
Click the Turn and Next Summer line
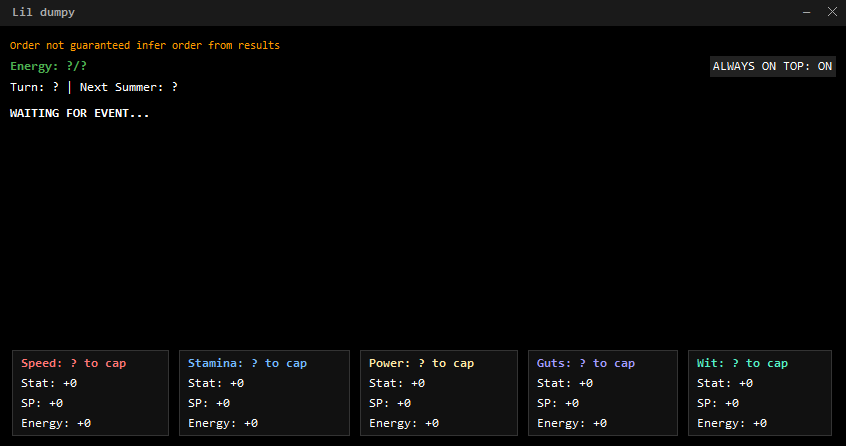tap(94, 87)
